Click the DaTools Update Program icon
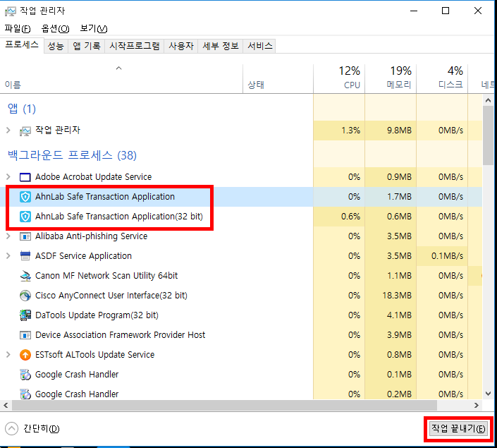497x448 pixels. [x=25, y=315]
